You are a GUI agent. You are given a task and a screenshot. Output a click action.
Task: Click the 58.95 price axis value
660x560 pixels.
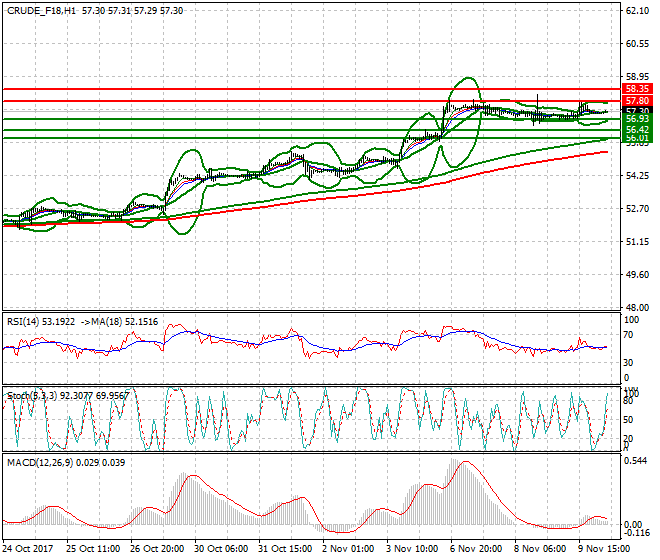click(637, 77)
